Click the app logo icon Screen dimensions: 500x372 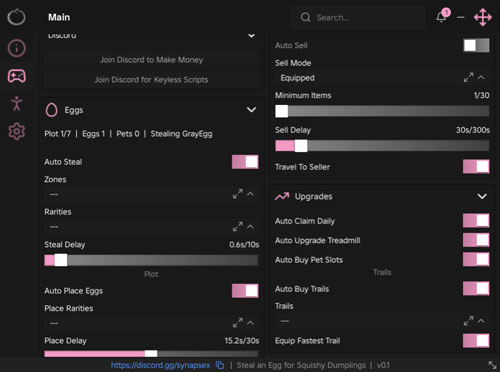click(16, 17)
